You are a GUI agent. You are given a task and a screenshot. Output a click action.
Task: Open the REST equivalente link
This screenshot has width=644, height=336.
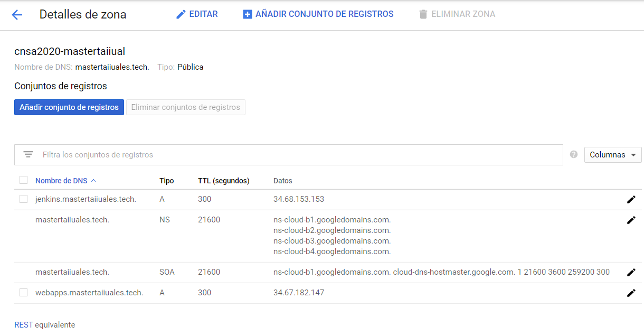tap(23, 324)
